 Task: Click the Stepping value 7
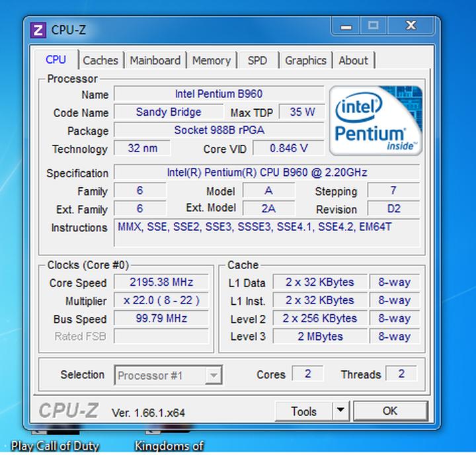point(393,190)
